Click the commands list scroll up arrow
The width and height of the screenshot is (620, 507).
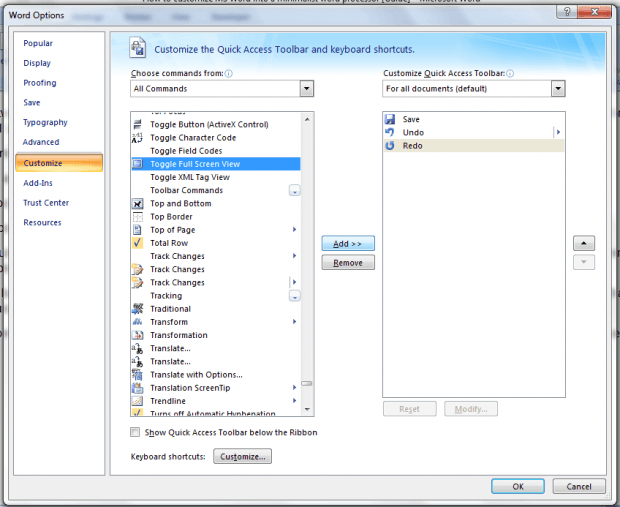[x=307, y=119]
